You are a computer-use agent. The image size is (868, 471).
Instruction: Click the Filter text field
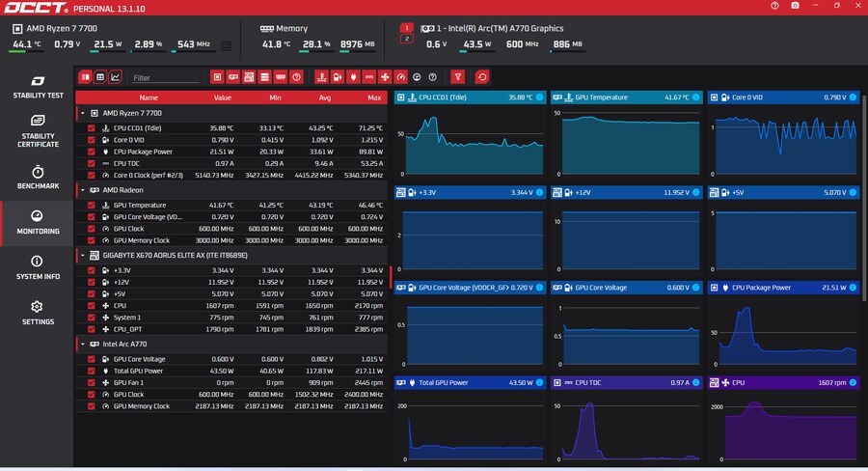coord(166,77)
